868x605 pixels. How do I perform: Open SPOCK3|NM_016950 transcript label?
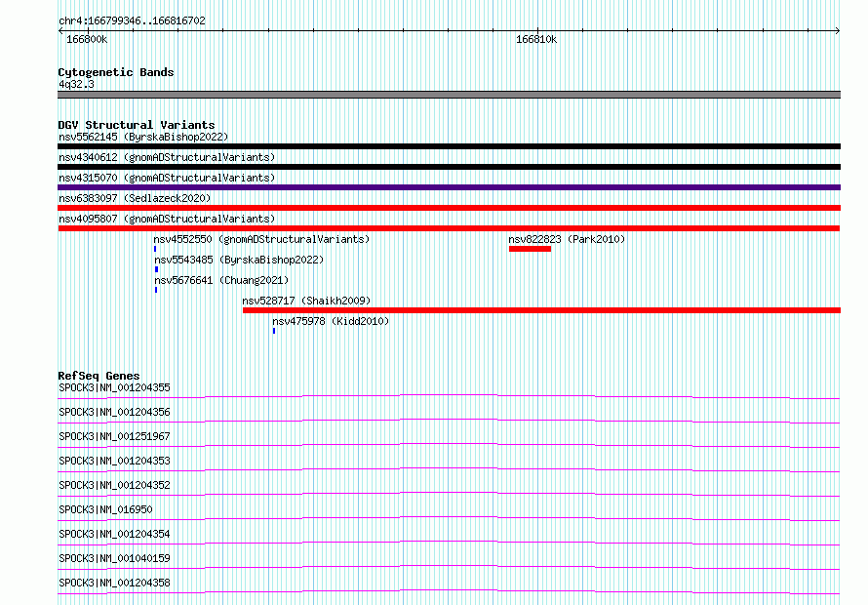pyautogui.click(x=105, y=509)
